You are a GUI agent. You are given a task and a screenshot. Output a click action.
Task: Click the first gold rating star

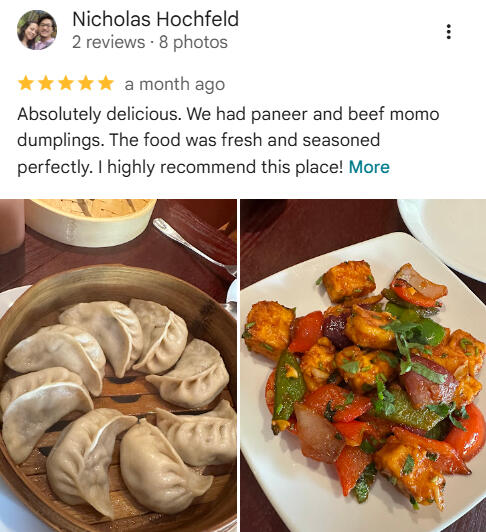pos(25,83)
